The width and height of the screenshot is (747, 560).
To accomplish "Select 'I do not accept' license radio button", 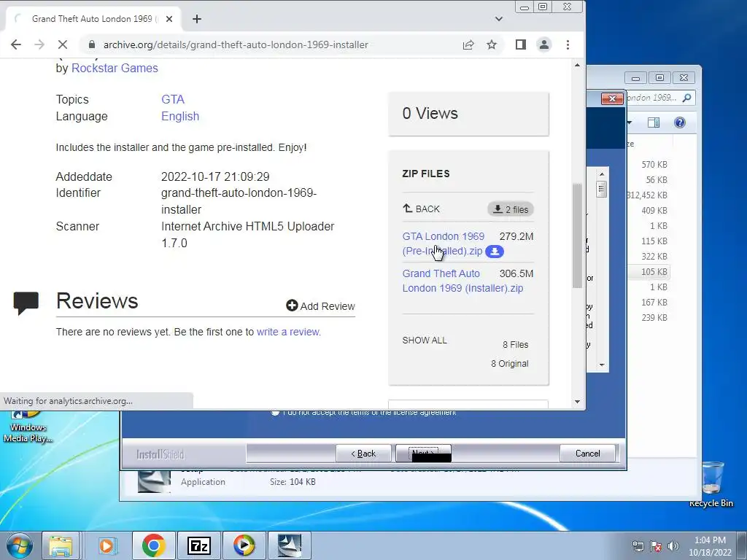I will tap(275, 413).
